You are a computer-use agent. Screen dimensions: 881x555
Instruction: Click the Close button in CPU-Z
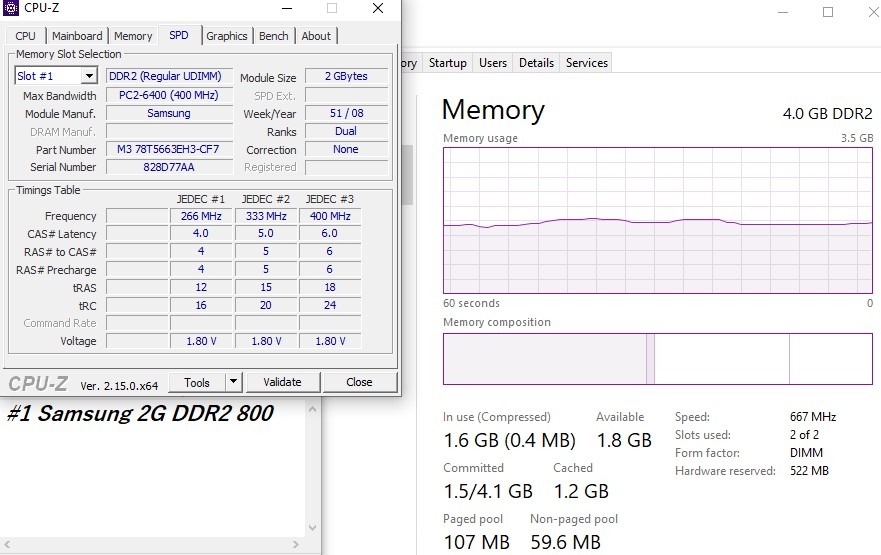point(359,382)
